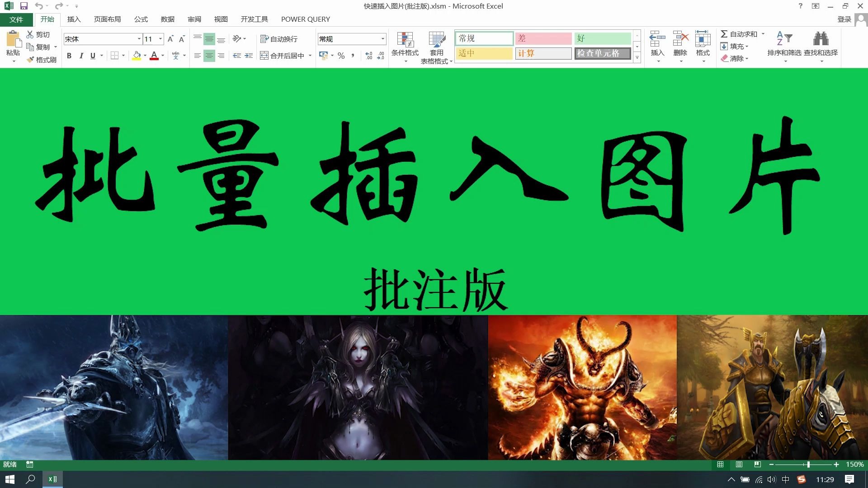The width and height of the screenshot is (868, 488).
Task: Click the taskbar search icon
Action: [30, 479]
